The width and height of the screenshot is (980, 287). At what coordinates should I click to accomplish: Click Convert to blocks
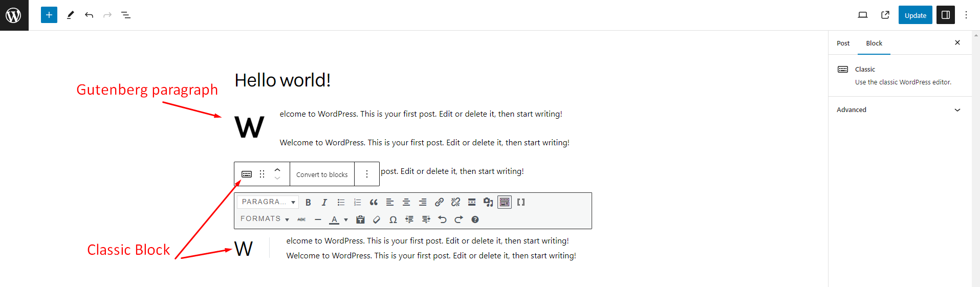tap(322, 174)
